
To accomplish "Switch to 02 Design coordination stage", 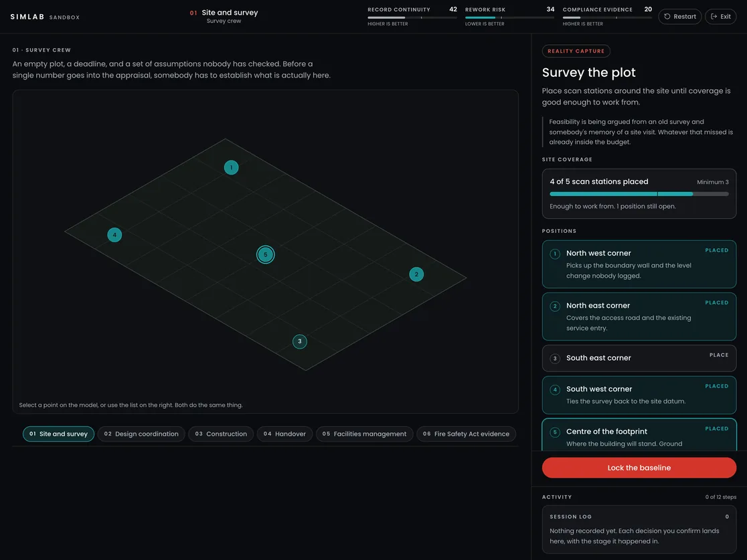I will [141, 434].
